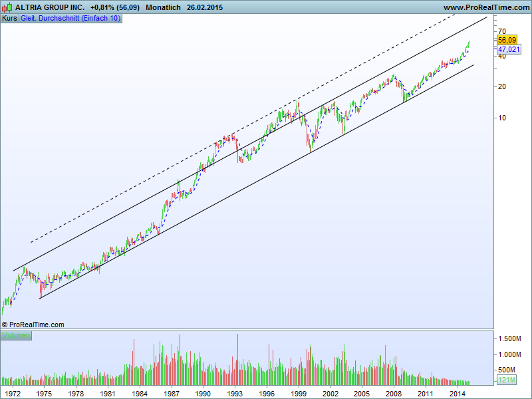Click the candlestick chart icon beside the title

8,7
